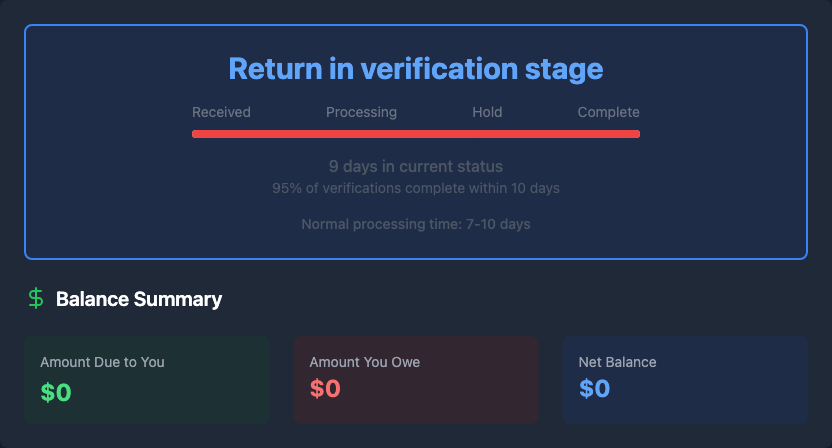Click the Amount You Owe label
The image size is (832, 448).
(x=364, y=362)
